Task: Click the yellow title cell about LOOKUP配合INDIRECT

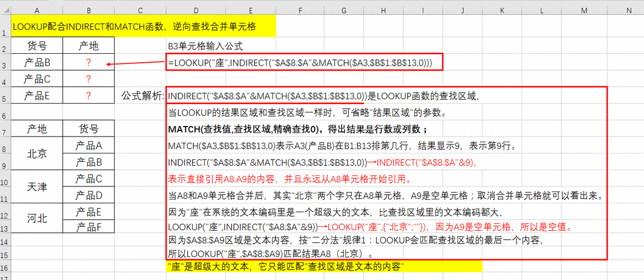Action: coord(143,26)
